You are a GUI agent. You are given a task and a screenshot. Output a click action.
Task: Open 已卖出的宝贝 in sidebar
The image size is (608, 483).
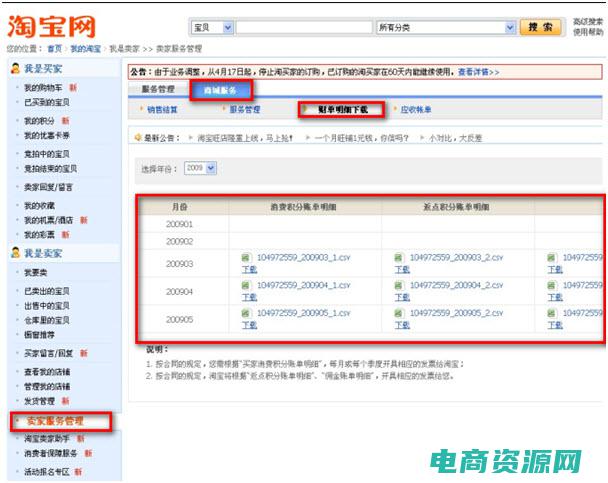[x=47, y=291]
